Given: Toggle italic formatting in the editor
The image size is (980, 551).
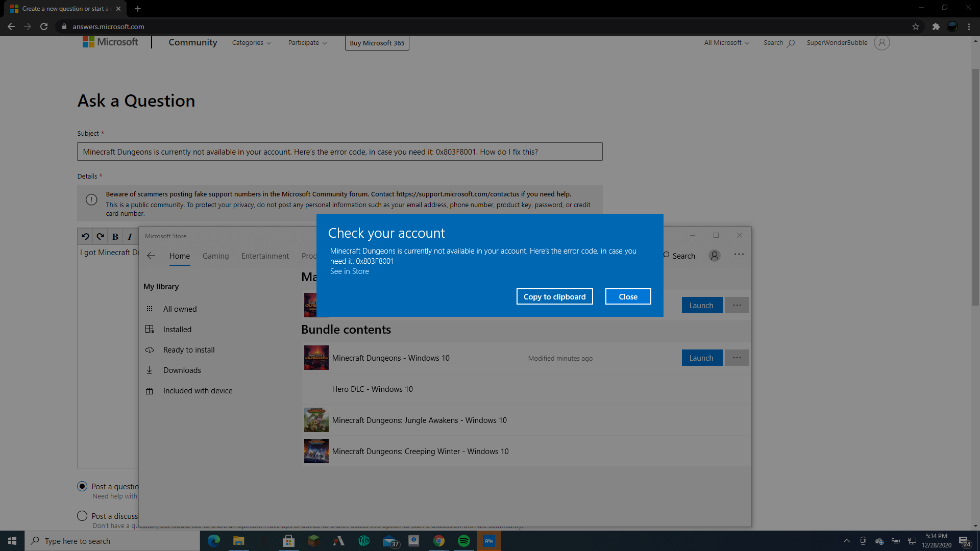Looking at the screenshot, I should (130, 236).
